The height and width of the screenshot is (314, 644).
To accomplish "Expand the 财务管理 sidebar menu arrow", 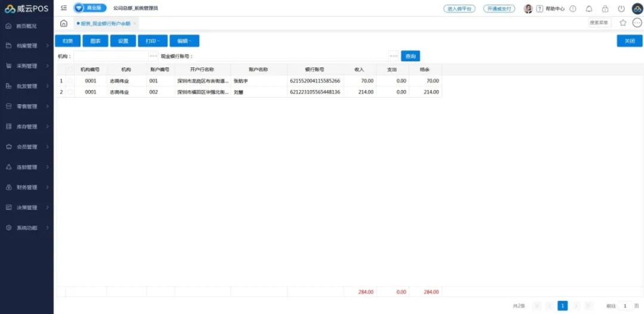I will click(48, 187).
